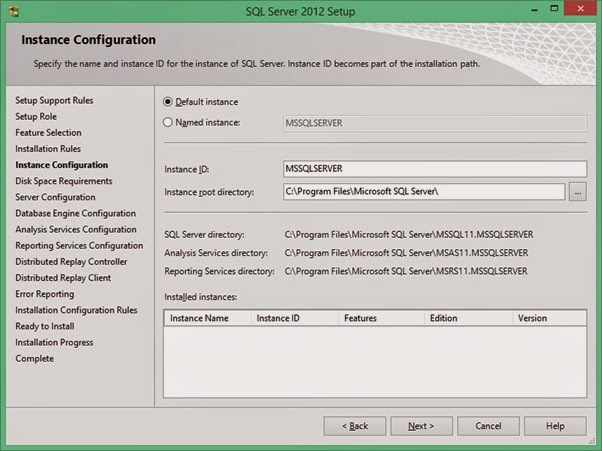Select Distributed Replay Controller step

(x=71, y=262)
